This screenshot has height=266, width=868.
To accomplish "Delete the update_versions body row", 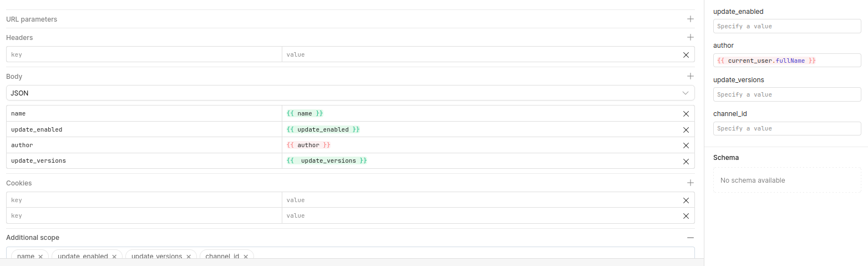I will 686,162.
